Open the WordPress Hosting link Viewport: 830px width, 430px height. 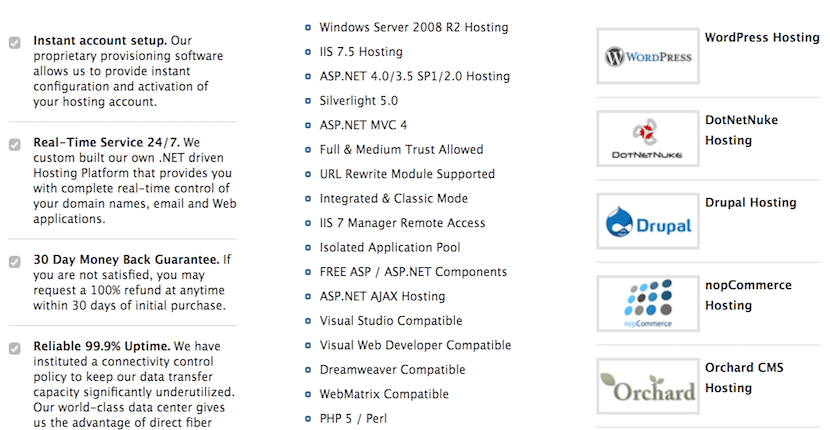762,38
